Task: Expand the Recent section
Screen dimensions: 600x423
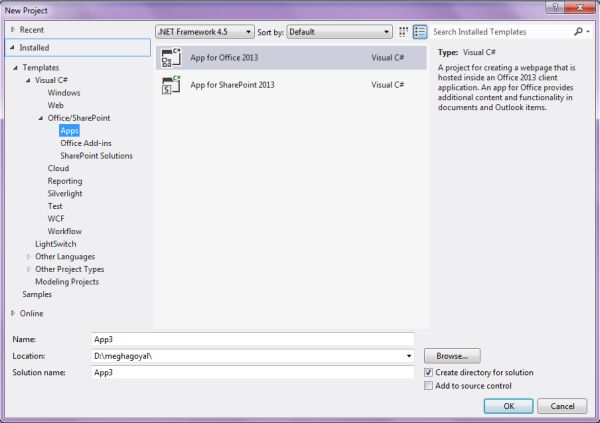Action: pos(13,29)
